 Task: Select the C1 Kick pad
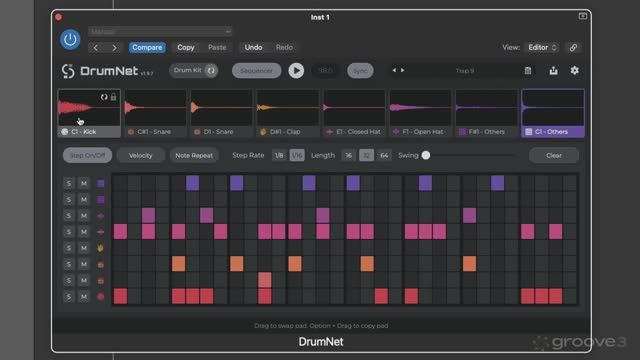coord(89,113)
